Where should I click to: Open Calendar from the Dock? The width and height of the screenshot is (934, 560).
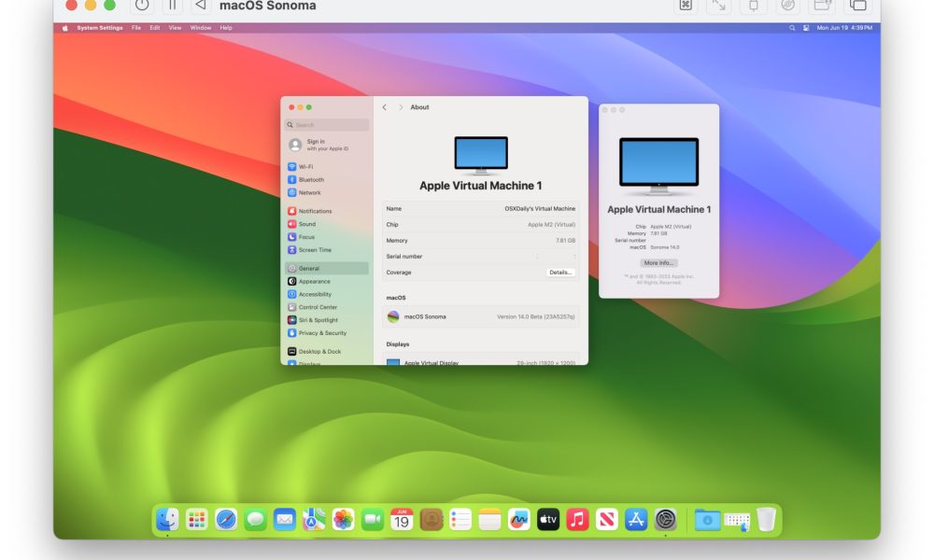[402, 520]
